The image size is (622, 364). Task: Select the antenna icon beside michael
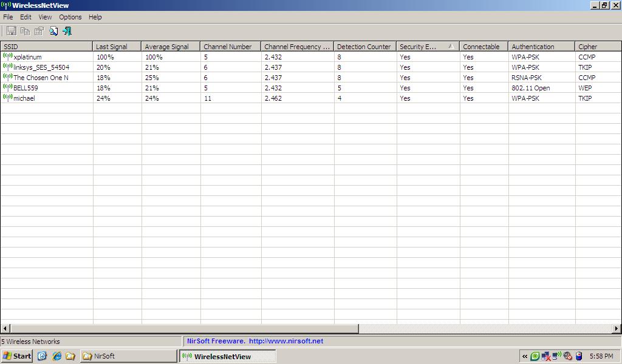click(x=7, y=98)
